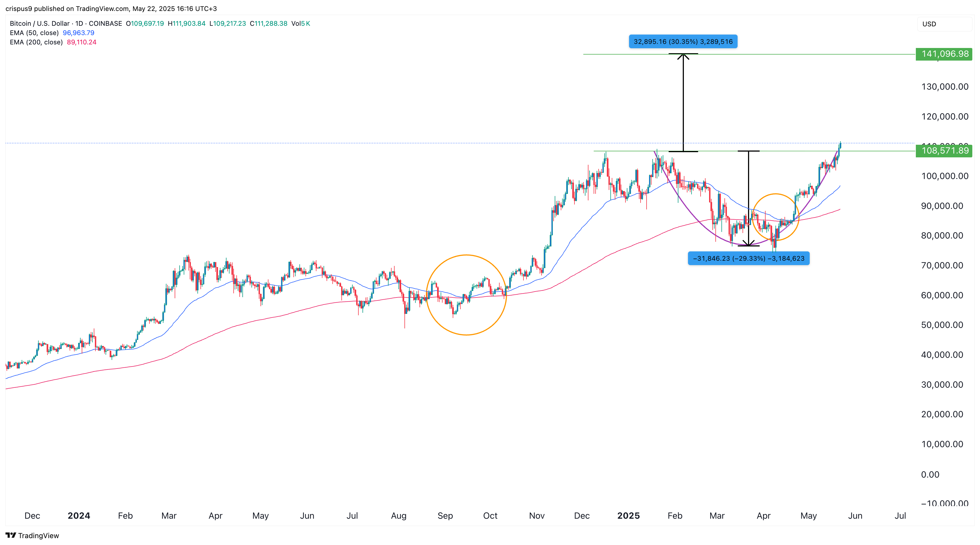Click the upward arrow head at the 141,096.98 target
980x545 pixels.
point(683,57)
